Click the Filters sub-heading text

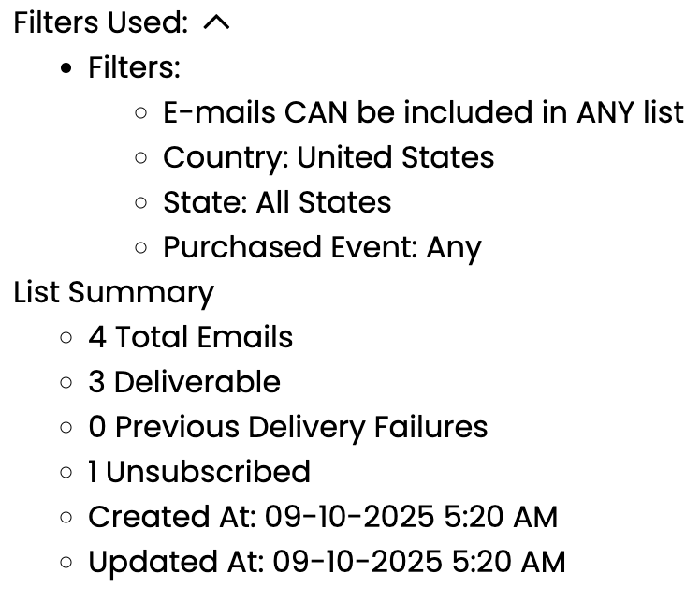tap(134, 67)
